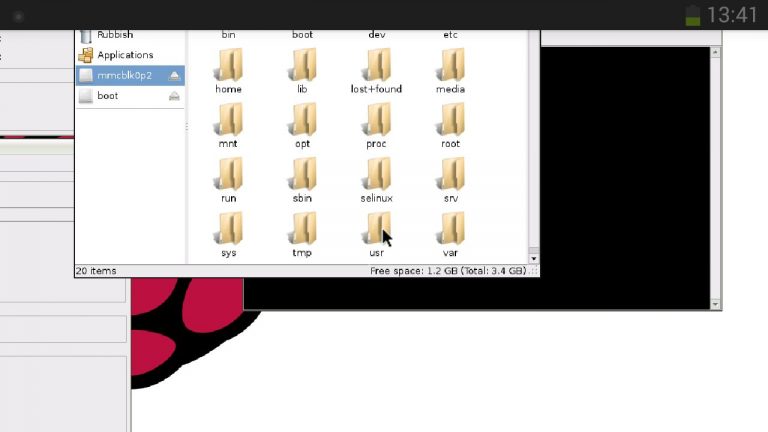This screenshot has height=432, width=768.
Task: Click the free space status text
Action: 448,271
